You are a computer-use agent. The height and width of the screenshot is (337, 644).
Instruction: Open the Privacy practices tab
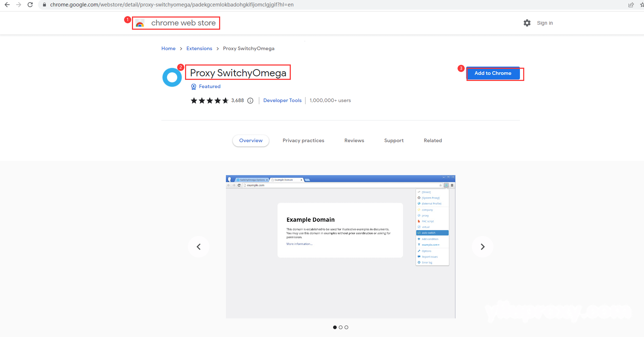[x=303, y=141]
